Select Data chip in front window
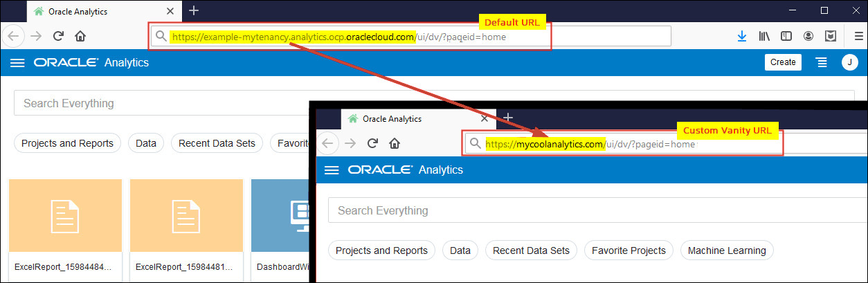Viewport: 868px width, 283px height. click(x=460, y=250)
